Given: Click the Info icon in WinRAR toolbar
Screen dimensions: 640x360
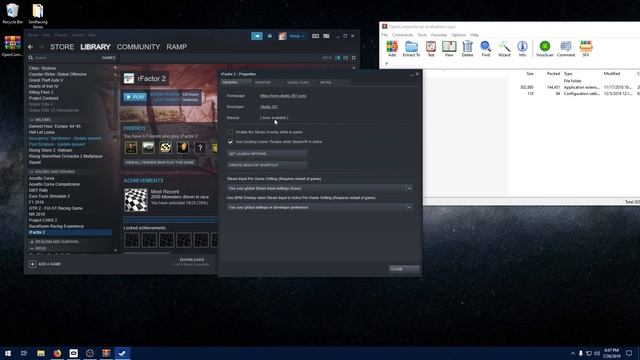Looking at the screenshot, I should coord(522,48).
